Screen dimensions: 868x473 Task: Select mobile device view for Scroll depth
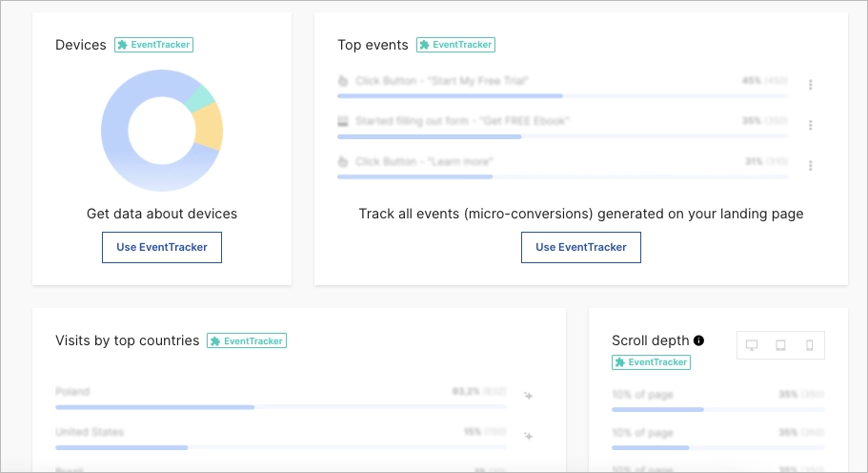coord(809,345)
